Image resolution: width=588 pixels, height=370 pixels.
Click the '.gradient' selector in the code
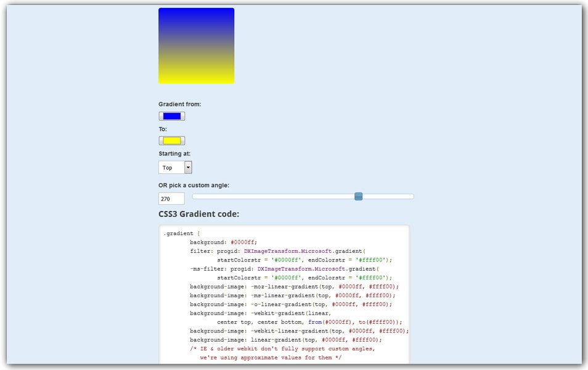click(179, 233)
